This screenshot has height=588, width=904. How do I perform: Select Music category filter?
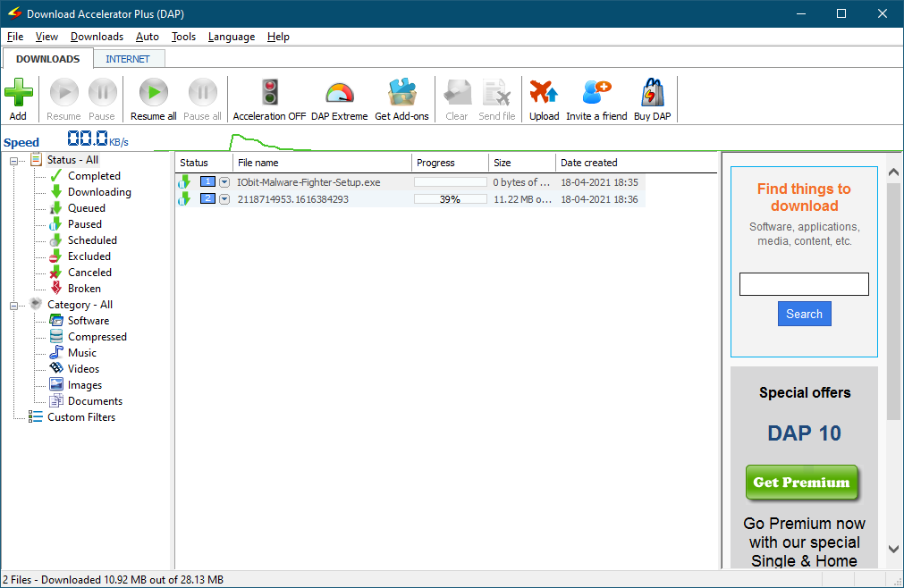tap(82, 354)
